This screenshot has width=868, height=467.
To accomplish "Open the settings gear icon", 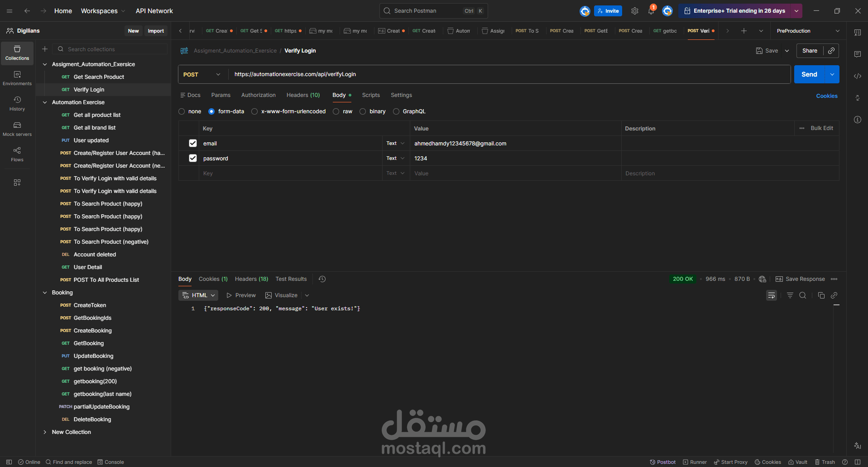I will pyautogui.click(x=635, y=11).
